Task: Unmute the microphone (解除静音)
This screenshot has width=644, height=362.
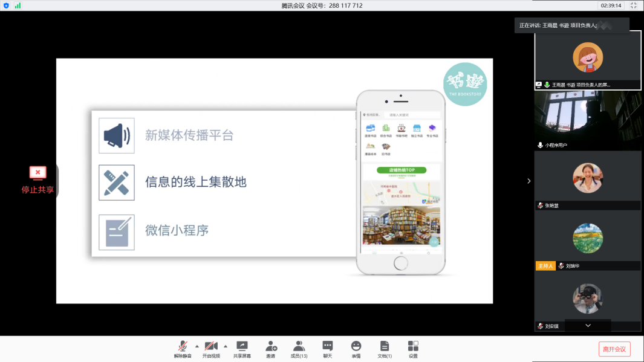Action: click(x=182, y=347)
